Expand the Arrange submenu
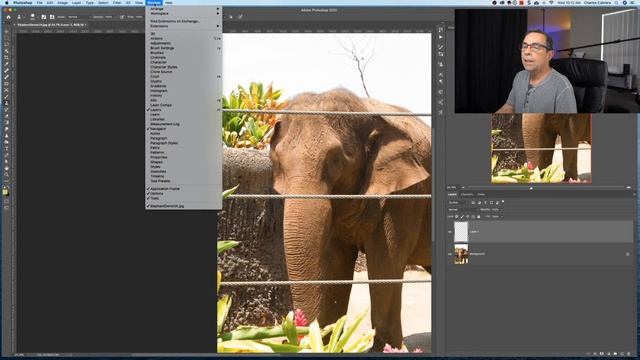 coord(184,9)
